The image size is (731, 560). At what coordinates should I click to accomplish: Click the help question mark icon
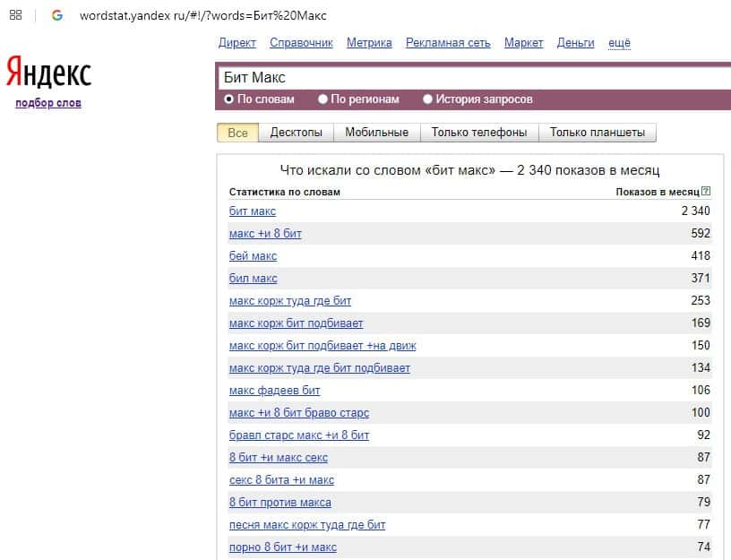(706, 192)
